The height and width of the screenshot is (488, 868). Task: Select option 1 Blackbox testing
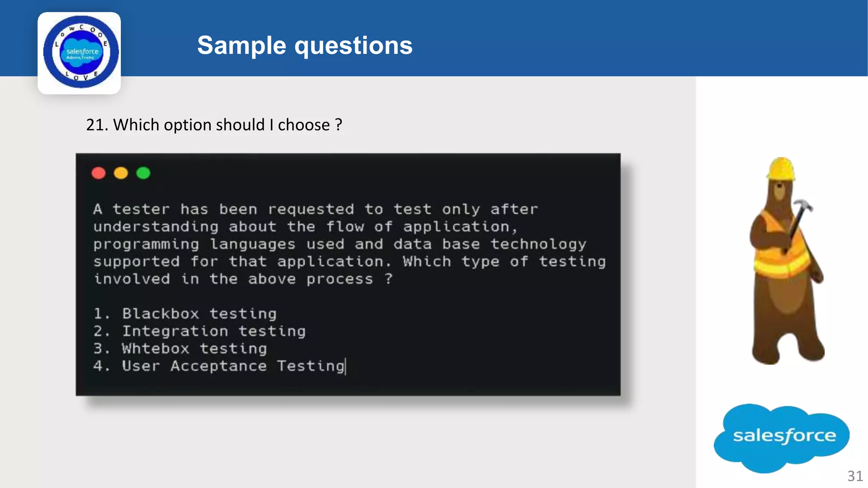pyautogui.click(x=185, y=314)
